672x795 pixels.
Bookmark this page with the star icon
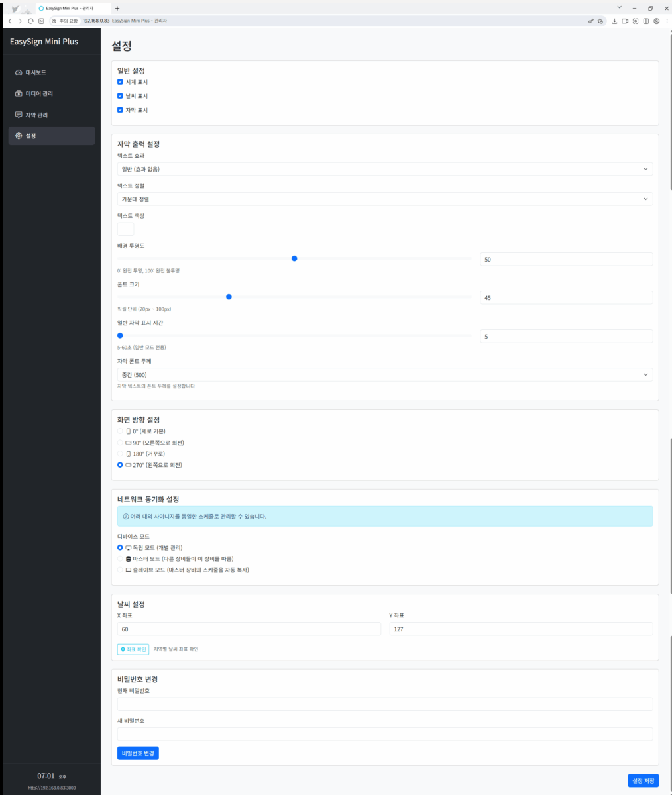click(600, 21)
